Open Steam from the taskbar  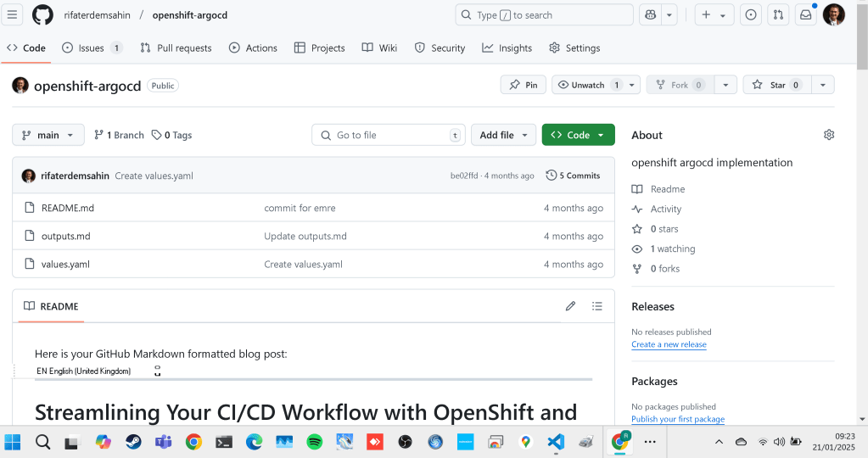point(133,442)
